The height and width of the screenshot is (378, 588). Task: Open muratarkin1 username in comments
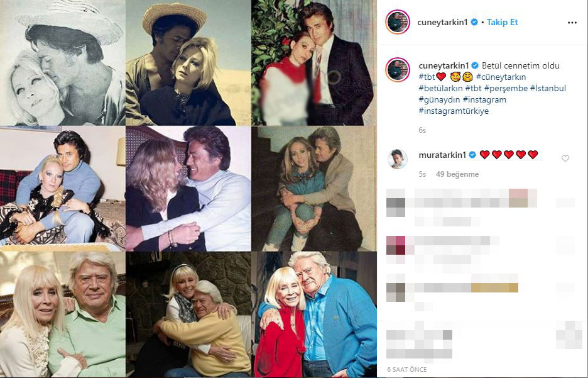[442, 154]
